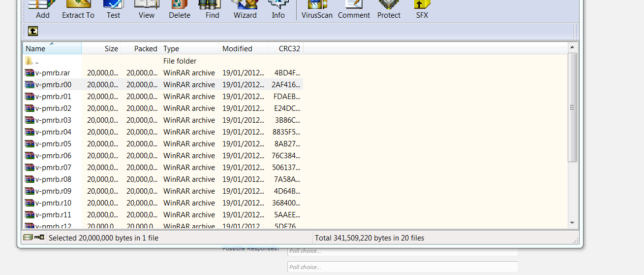Click scrollbar down arrow in file list

[x=572, y=223]
